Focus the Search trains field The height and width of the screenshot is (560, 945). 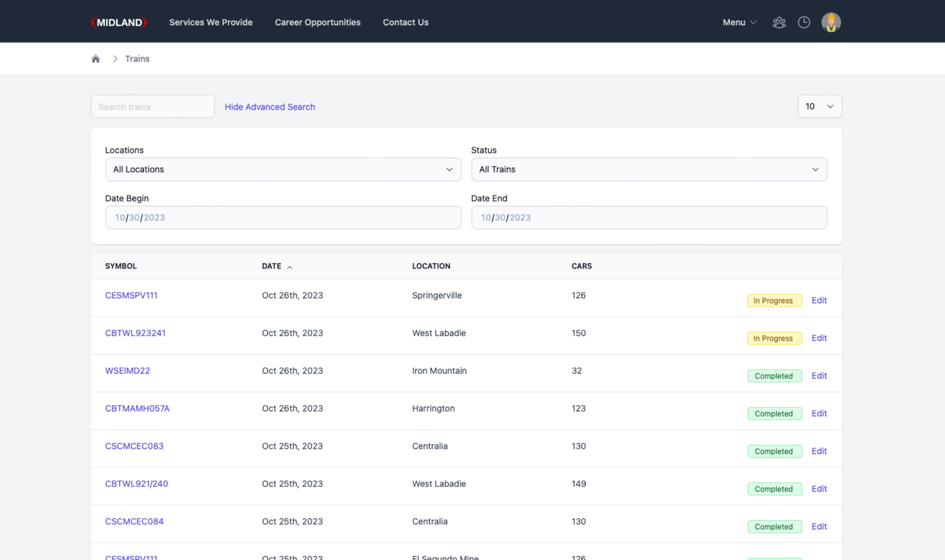point(153,106)
